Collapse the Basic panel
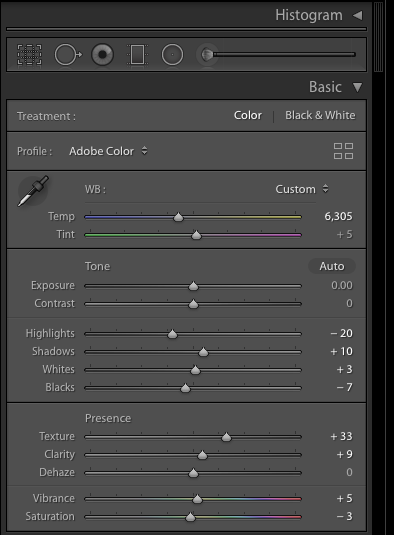This screenshot has width=394, height=535. (357, 87)
